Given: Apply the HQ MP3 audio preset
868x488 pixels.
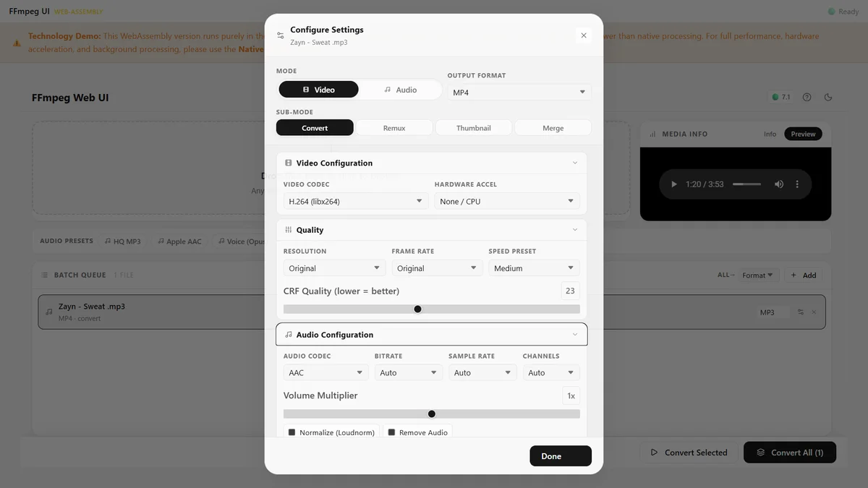Looking at the screenshot, I should click(x=122, y=241).
